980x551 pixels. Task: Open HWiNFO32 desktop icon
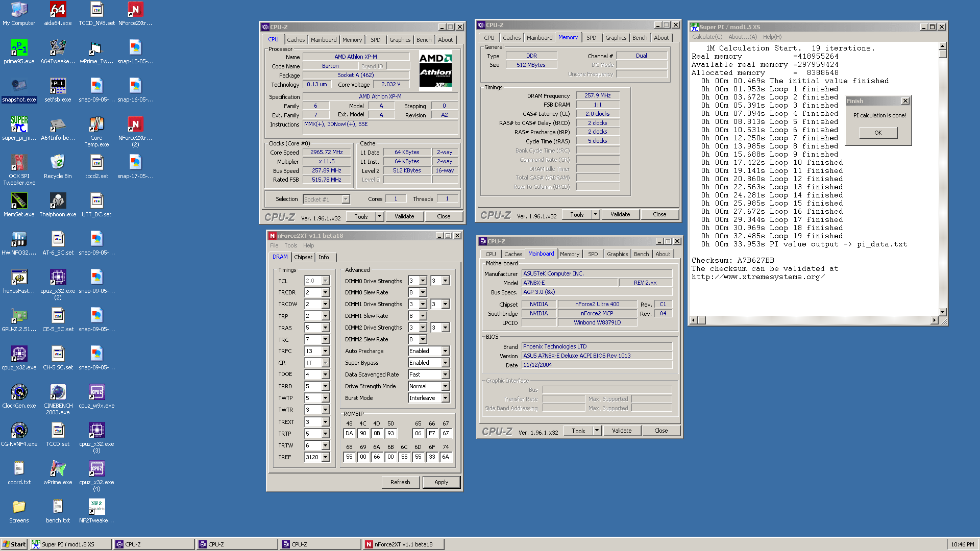pos(19,243)
